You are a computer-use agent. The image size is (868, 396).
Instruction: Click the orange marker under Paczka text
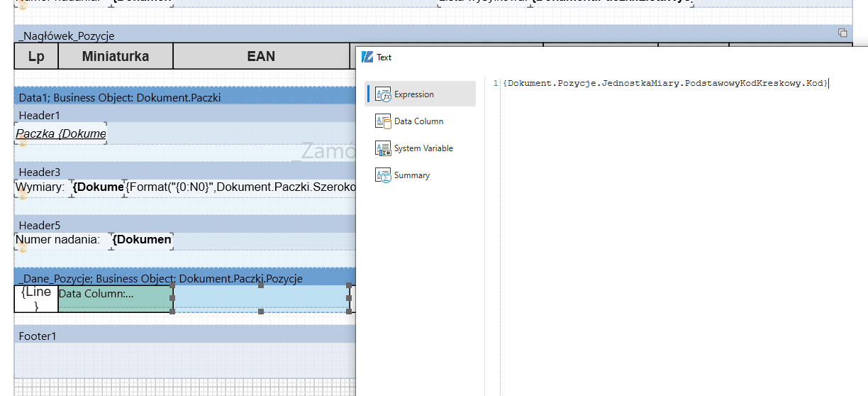(23, 143)
